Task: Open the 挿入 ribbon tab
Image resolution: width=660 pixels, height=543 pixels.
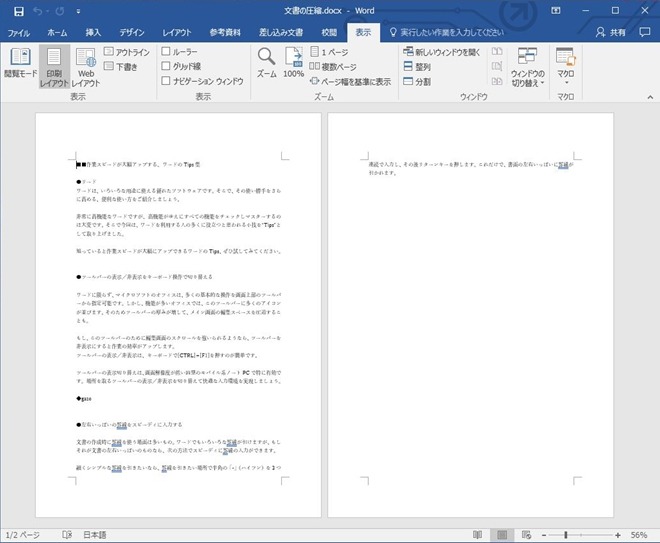Action: 93,32
